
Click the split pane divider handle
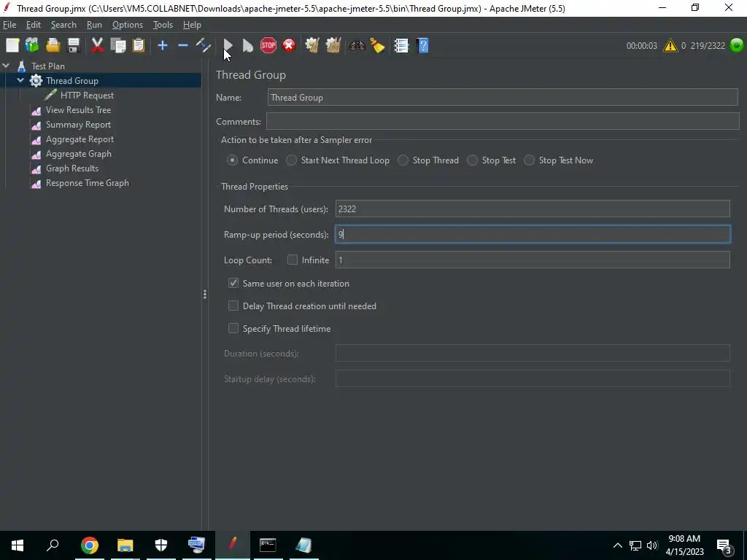[205, 295]
